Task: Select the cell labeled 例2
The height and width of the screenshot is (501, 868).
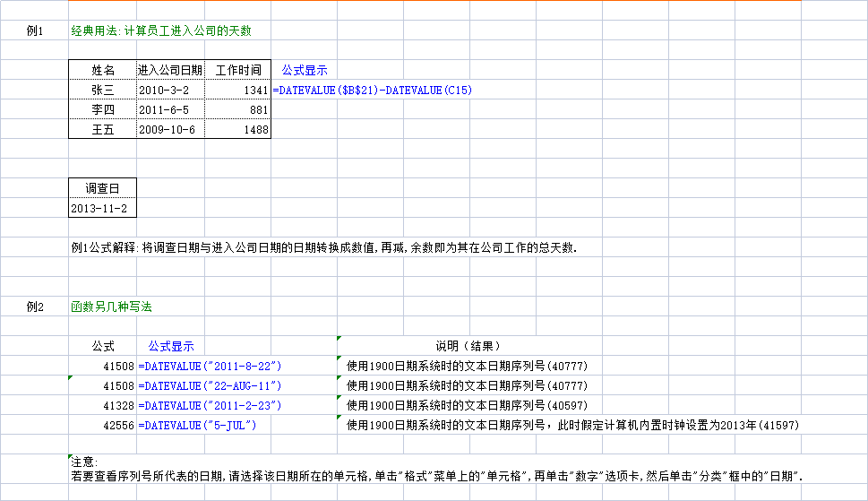Action: [x=35, y=307]
